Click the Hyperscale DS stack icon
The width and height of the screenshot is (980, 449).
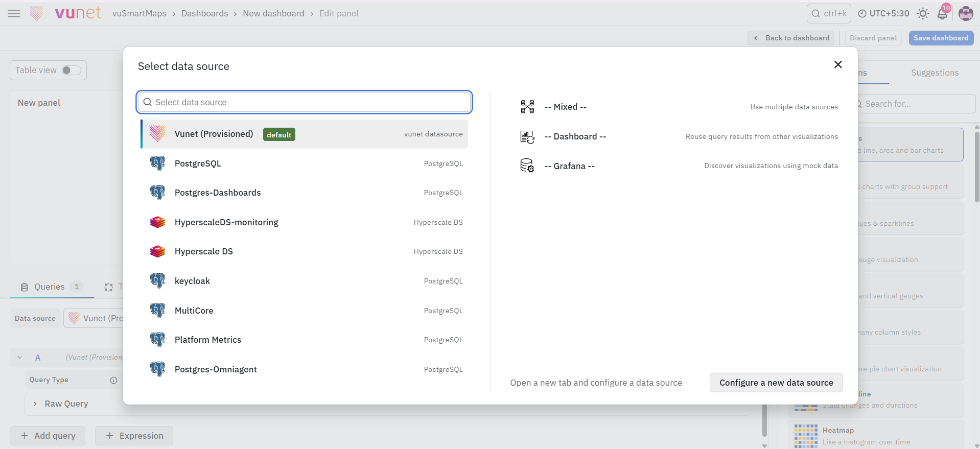click(x=157, y=251)
